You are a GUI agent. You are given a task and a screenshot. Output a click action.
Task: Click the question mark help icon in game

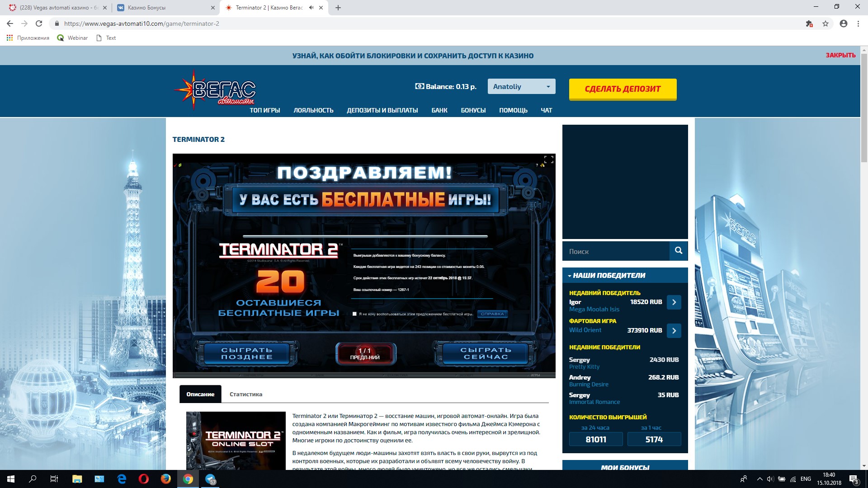(537, 165)
